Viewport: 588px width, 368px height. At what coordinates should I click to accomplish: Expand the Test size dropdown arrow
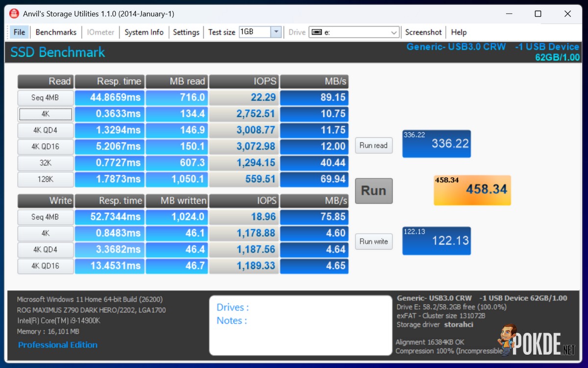276,32
